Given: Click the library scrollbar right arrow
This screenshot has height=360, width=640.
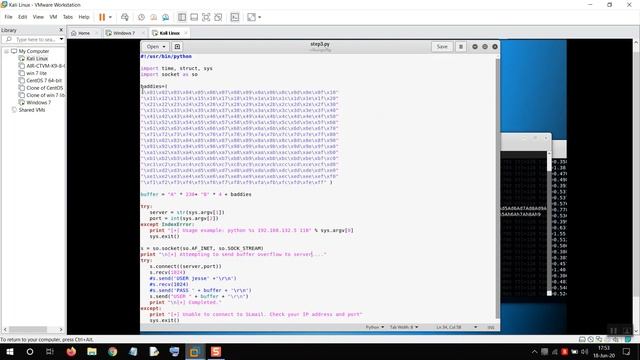Looking at the screenshot, I should [x=61, y=329].
